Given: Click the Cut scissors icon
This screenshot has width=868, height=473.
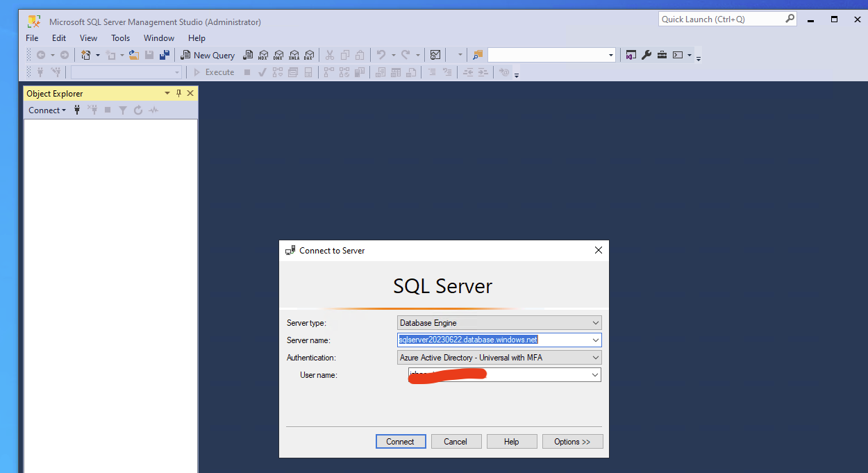Looking at the screenshot, I should point(329,55).
